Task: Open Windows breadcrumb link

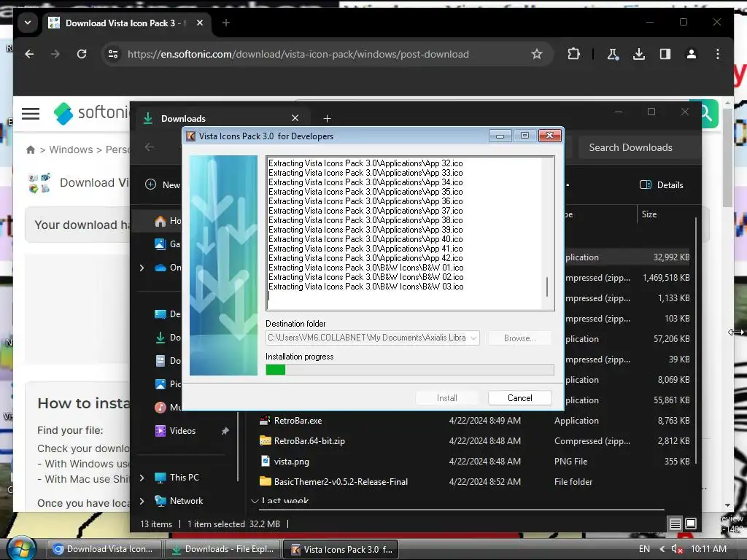Action: (71, 149)
